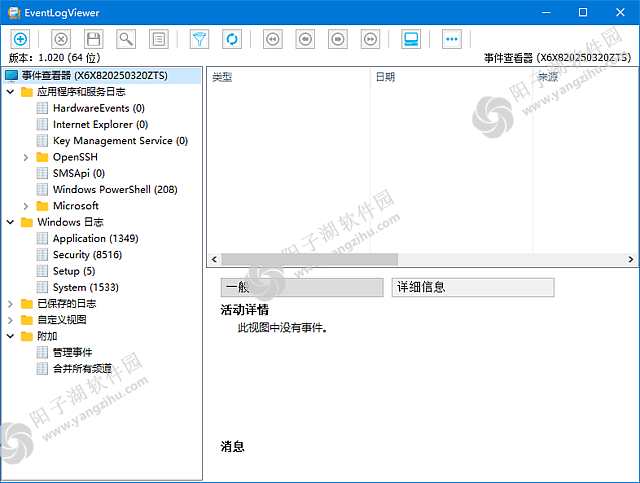
Task: Click the save floppy disk icon
Action: coord(93,39)
